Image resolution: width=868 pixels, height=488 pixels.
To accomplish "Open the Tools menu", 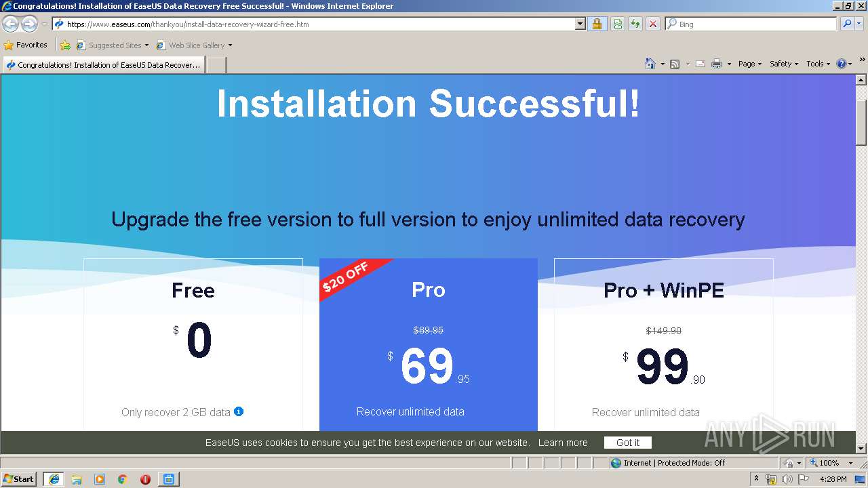I will [818, 64].
